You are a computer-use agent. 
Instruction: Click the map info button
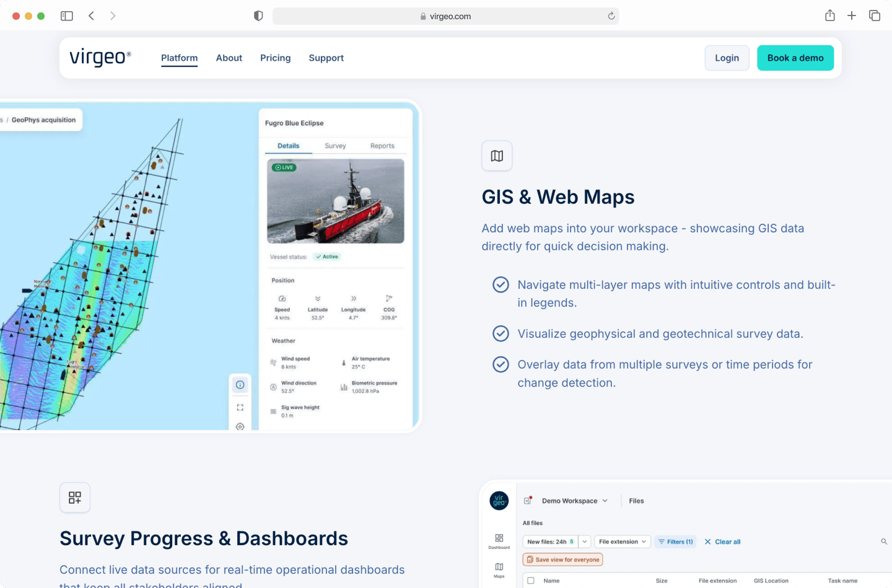(240, 385)
